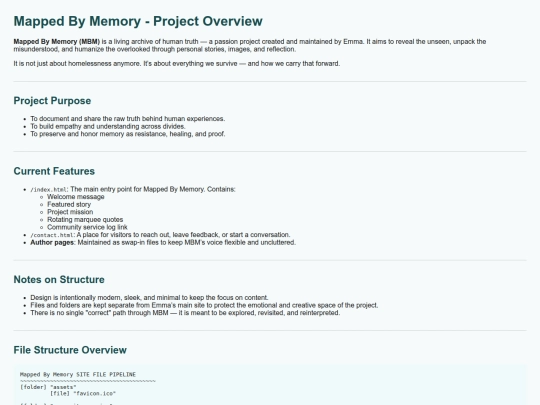Click the '/contact.html' code label
Screen dimensions: 540x405
[52, 235]
